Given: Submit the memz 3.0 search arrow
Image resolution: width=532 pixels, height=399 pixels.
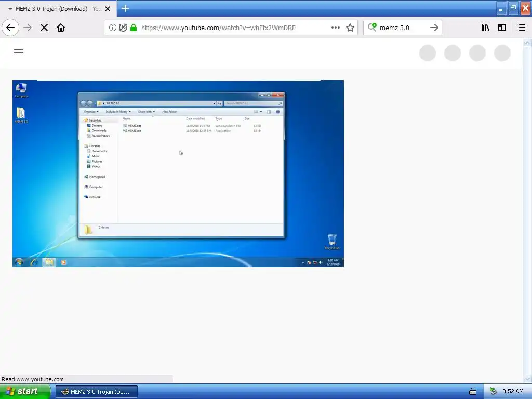Looking at the screenshot, I should coord(434,28).
